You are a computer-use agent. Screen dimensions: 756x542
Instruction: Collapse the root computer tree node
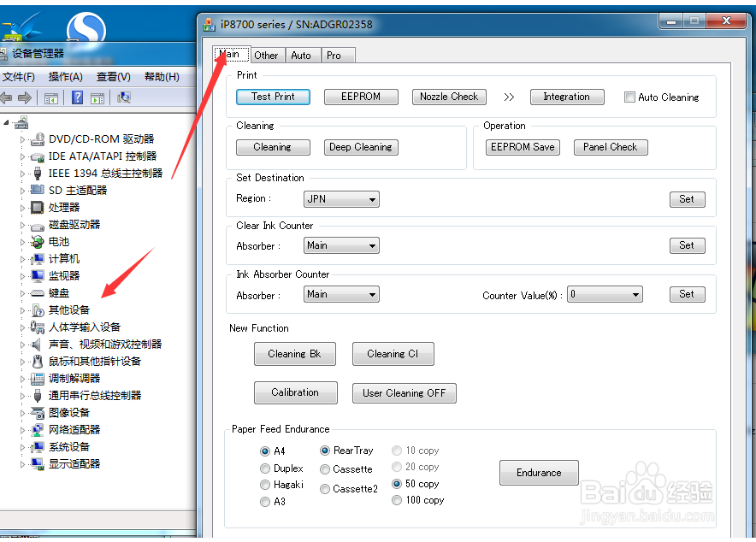coord(6,123)
